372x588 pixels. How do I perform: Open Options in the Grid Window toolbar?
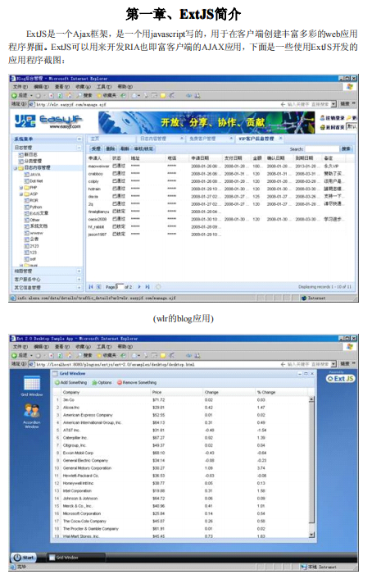pyautogui.click(x=102, y=382)
